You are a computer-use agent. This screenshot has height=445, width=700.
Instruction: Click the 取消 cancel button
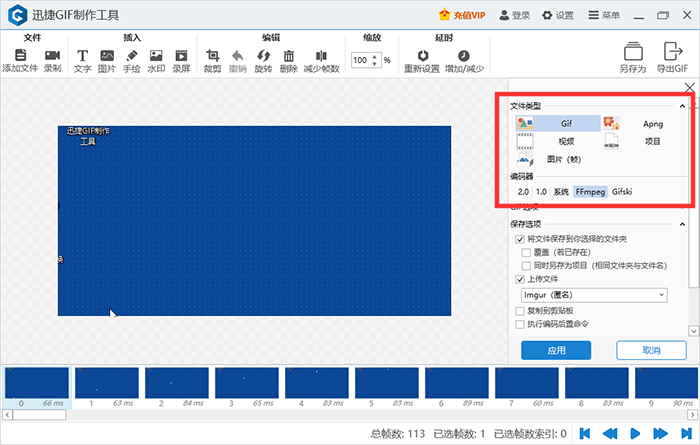click(651, 351)
